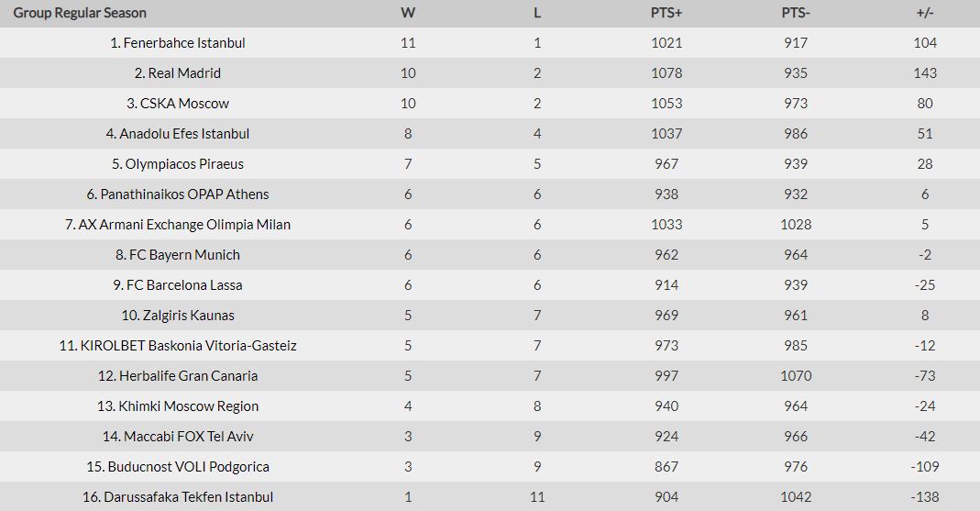Sort by the PTS+ column header

tap(666, 13)
